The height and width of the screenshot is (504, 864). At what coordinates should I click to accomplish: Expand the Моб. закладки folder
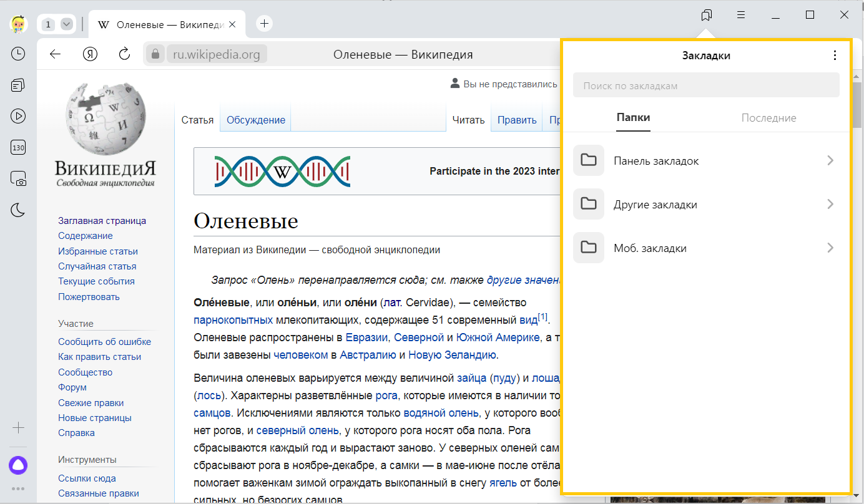(705, 248)
